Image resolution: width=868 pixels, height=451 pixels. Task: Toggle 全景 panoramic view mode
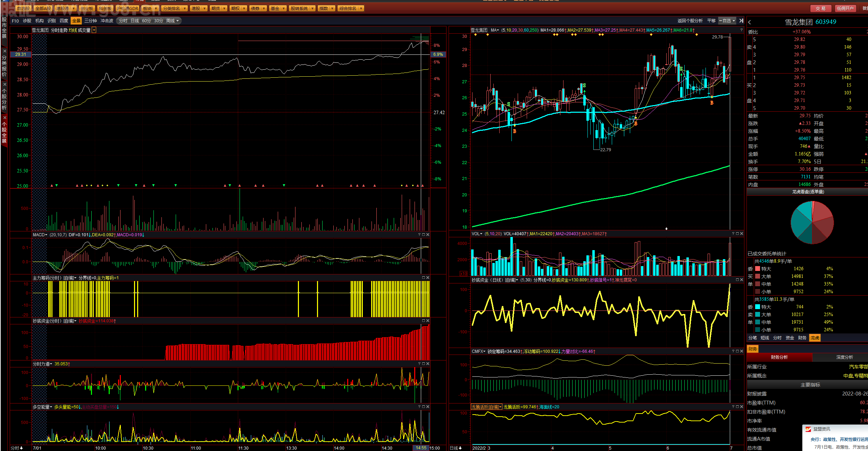(x=76, y=21)
